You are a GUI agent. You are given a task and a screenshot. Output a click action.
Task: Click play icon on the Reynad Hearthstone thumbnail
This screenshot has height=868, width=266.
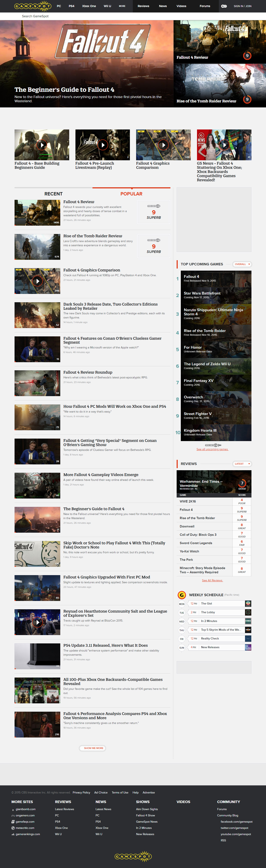click(x=37, y=622)
